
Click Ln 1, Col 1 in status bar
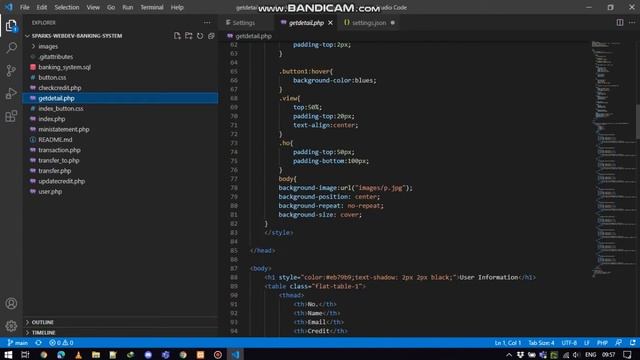tap(508, 343)
